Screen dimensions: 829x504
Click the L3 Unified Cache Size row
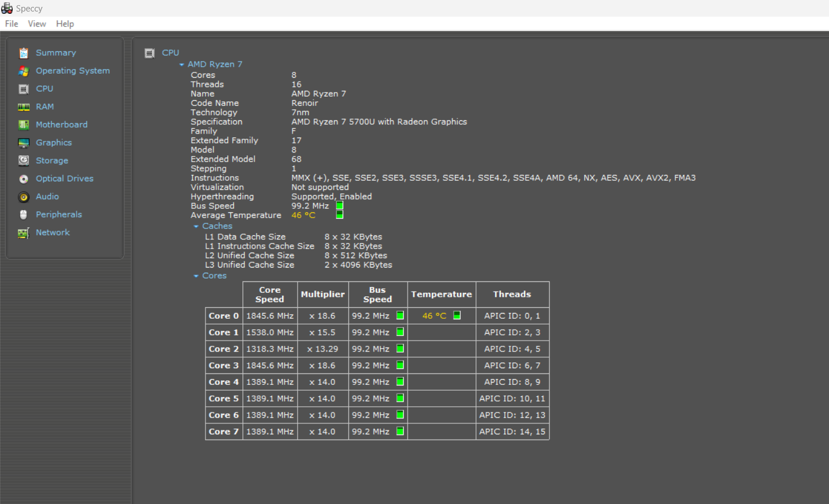coord(299,265)
